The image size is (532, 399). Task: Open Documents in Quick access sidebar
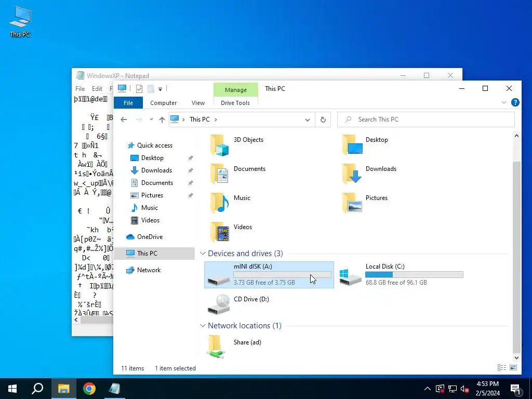[157, 183]
